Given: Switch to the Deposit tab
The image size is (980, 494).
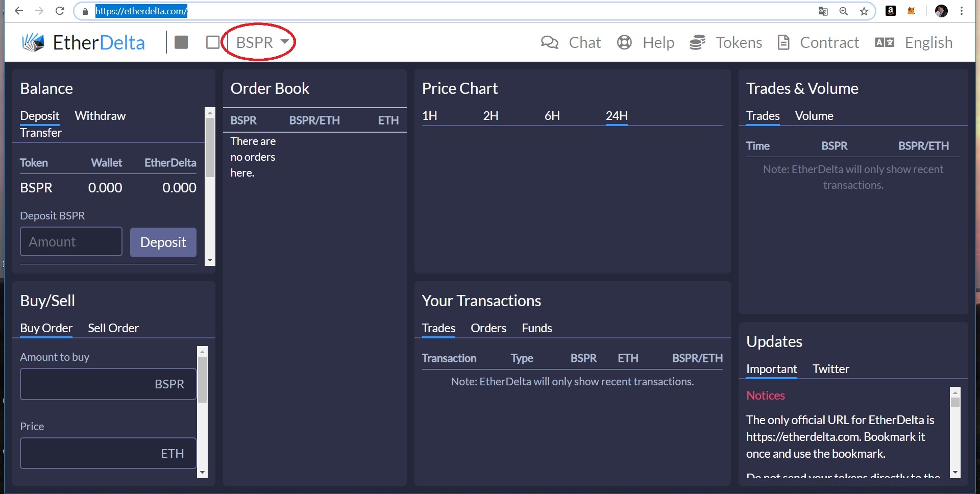Looking at the screenshot, I should tap(40, 116).
